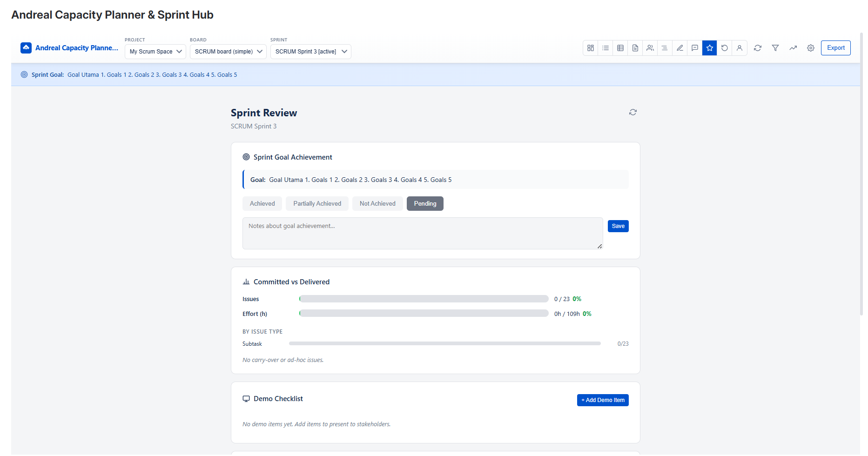Open the document notes icon
This screenshot has height=456, width=868.
(635, 48)
